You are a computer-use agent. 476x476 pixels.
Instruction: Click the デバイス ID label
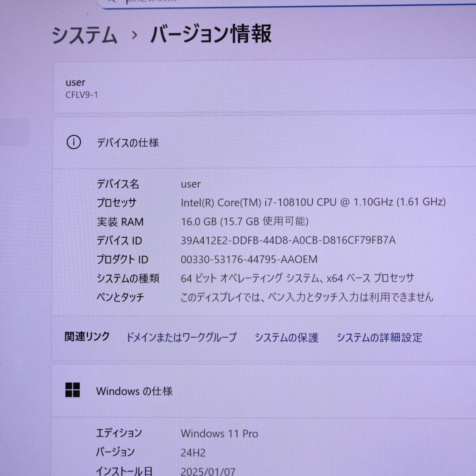(119, 241)
